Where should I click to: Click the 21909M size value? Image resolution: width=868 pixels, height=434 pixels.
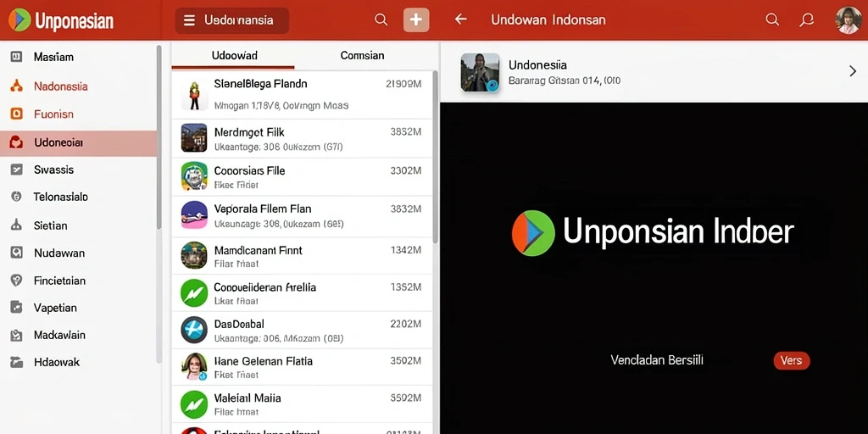tap(403, 84)
